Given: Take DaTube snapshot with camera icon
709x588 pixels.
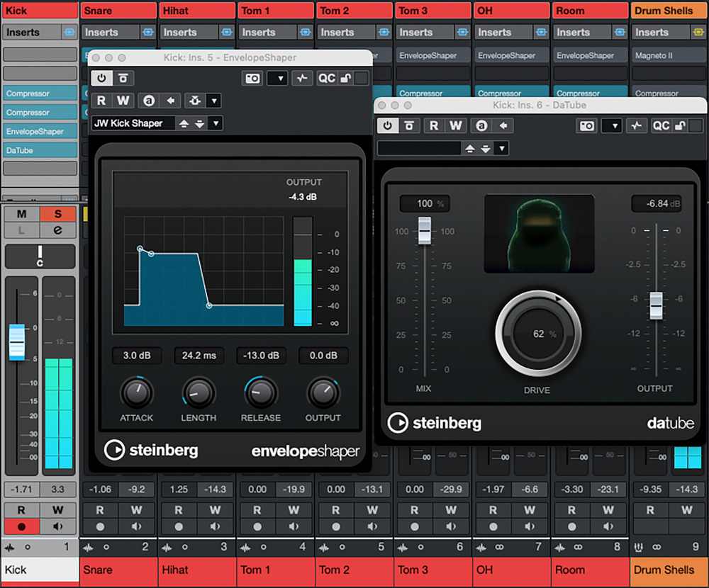Looking at the screenshot, I should click(587, 125).
